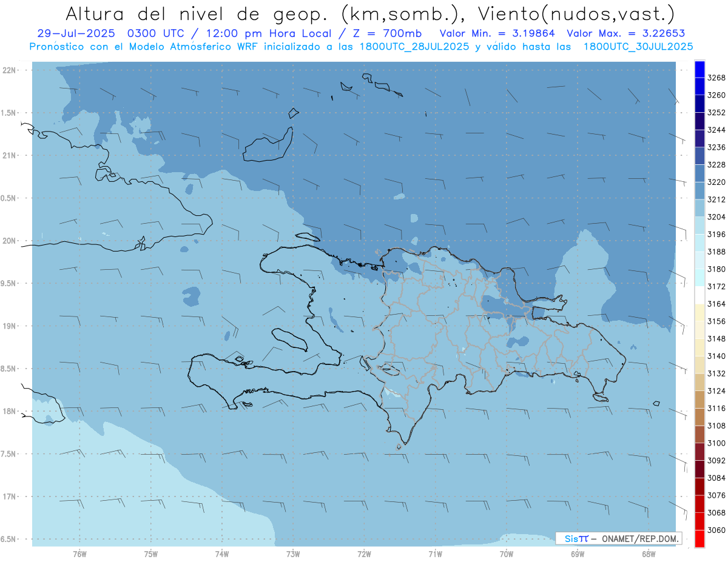Image resolution: width=728 pixels, height=562 pixels.
Task: Click the '3092' color scale label
Action: coord(716,460)
